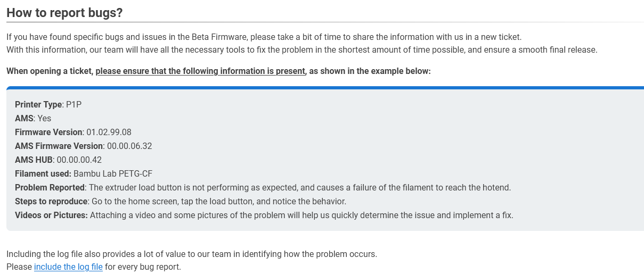This screenshot has height=274, width=644.
Task: Click the blue top border of the example box
Action: tap(325, 88)
